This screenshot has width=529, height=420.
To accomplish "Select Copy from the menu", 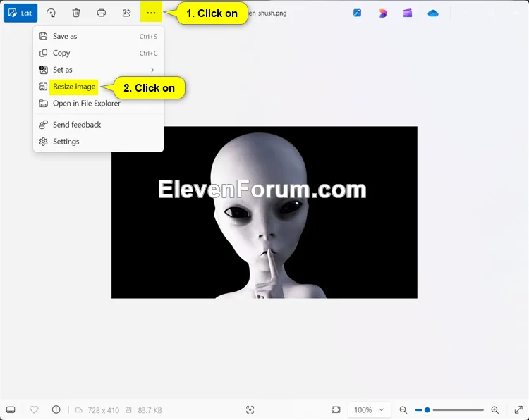I will point(99,53).
